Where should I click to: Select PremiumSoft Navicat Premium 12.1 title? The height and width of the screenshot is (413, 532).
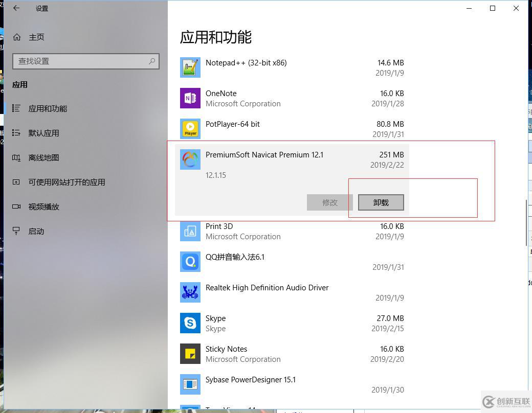tap(264, 155)
